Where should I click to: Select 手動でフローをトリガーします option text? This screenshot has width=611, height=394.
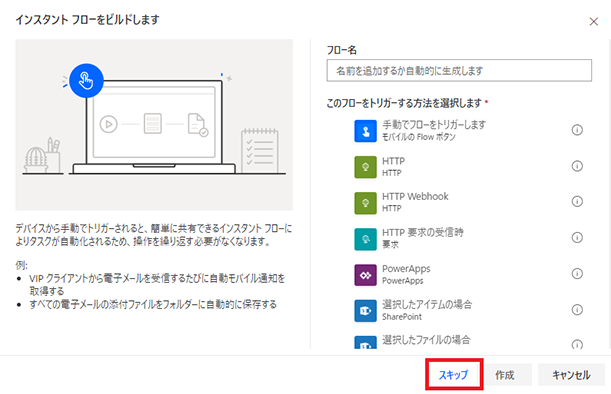(434, 125)
